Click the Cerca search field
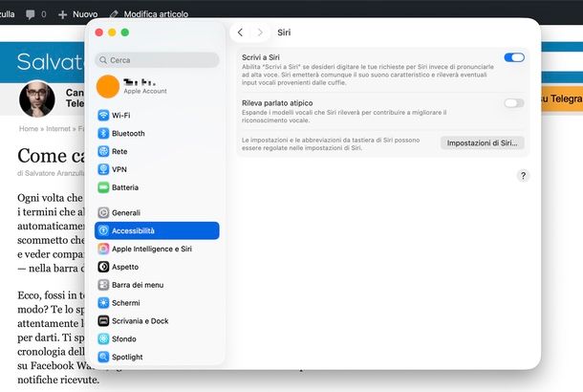Screen dimensions: 583x392 tap(157, 60)
